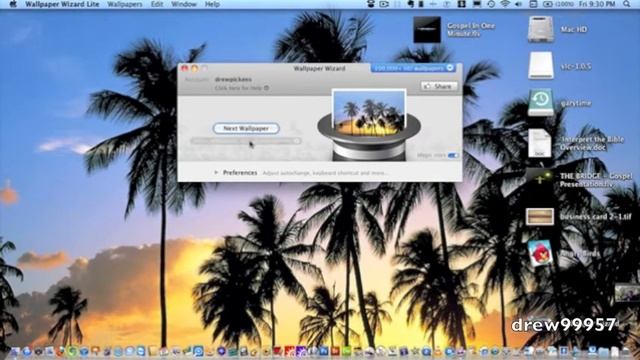Viewport: 640px width, 360px height.
Task: Click the help question mark icon
Action: [x=267, y=88]
